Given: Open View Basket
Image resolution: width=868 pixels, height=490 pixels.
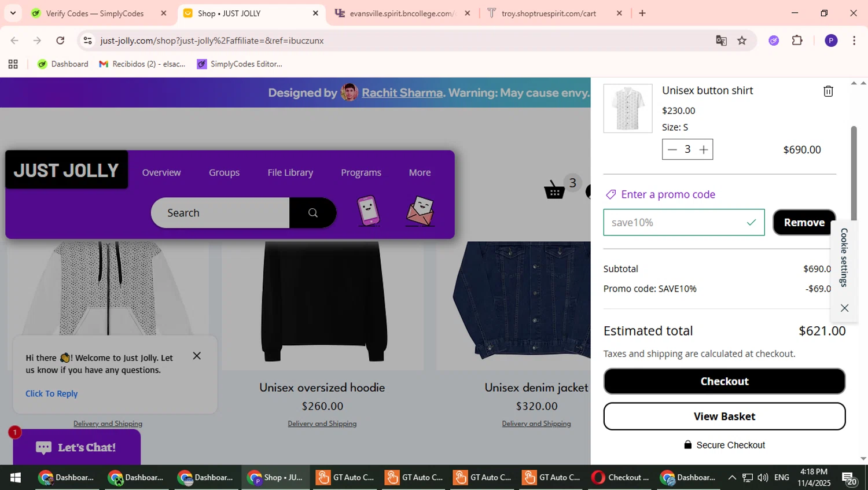Looking at the screenshot, I should pos(724,417).
